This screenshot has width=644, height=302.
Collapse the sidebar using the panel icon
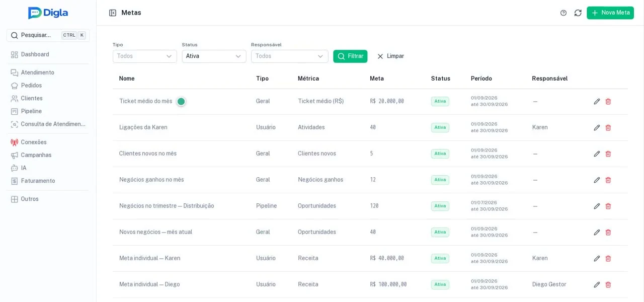point(113,13)
